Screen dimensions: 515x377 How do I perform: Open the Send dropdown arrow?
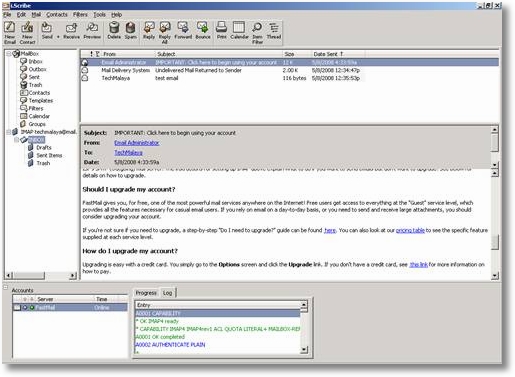click(58, 37)
